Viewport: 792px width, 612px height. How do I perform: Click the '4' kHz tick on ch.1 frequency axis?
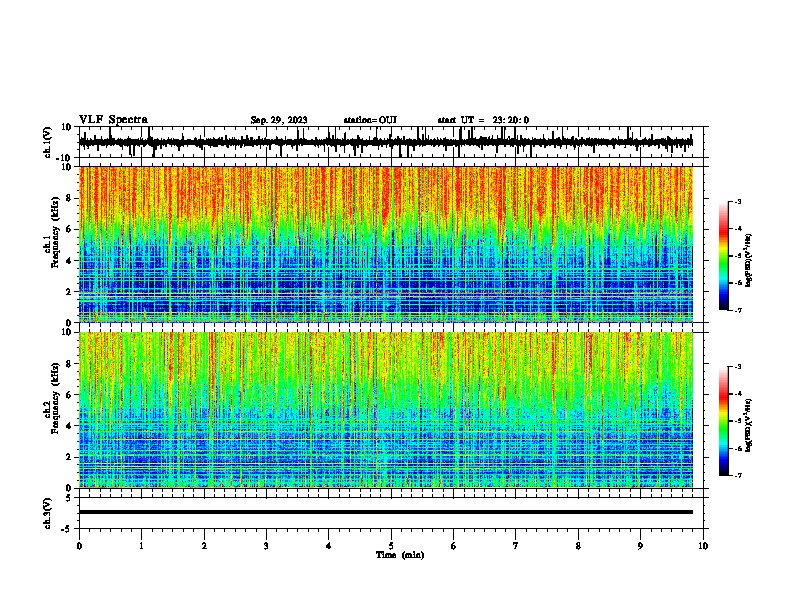tap(69, 261)
